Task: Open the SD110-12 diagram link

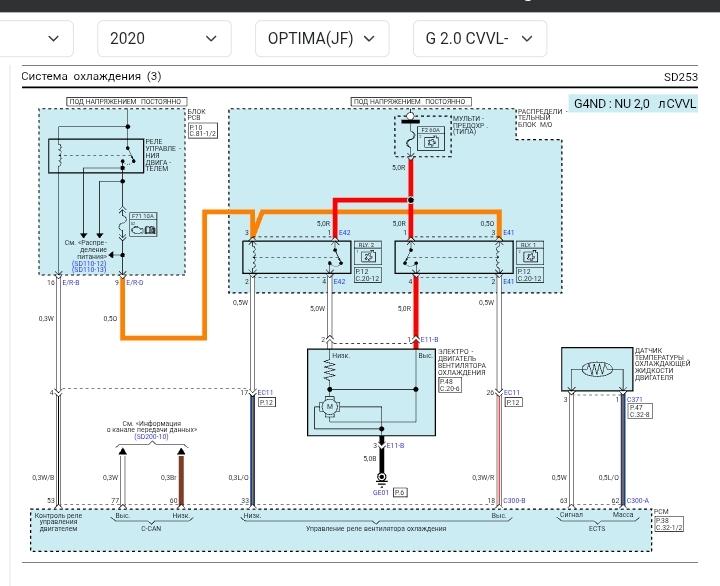Action: point(89,264)
